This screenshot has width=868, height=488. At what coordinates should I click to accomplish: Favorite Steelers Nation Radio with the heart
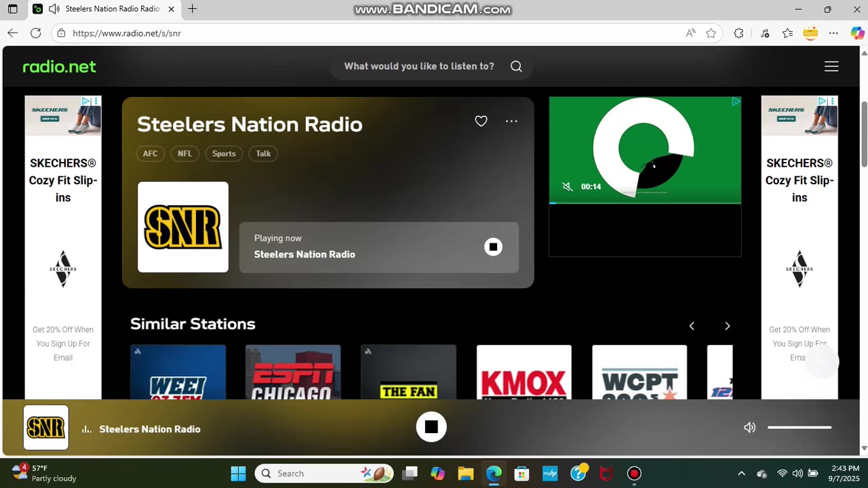481,121
